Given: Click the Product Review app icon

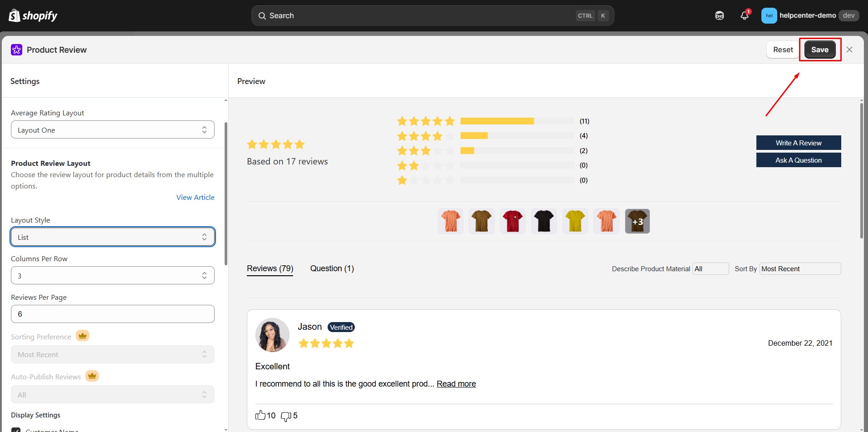Looking at the screenshot, I should click(x=17, y=50).
